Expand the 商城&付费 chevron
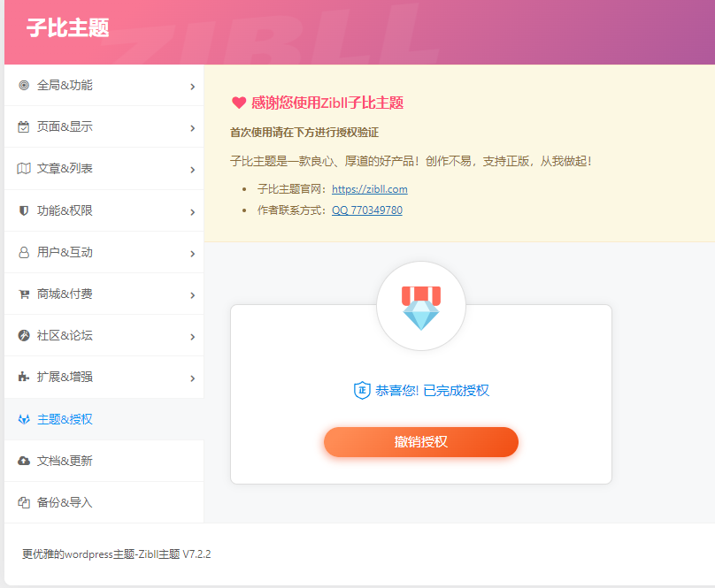 click(193, 295)
